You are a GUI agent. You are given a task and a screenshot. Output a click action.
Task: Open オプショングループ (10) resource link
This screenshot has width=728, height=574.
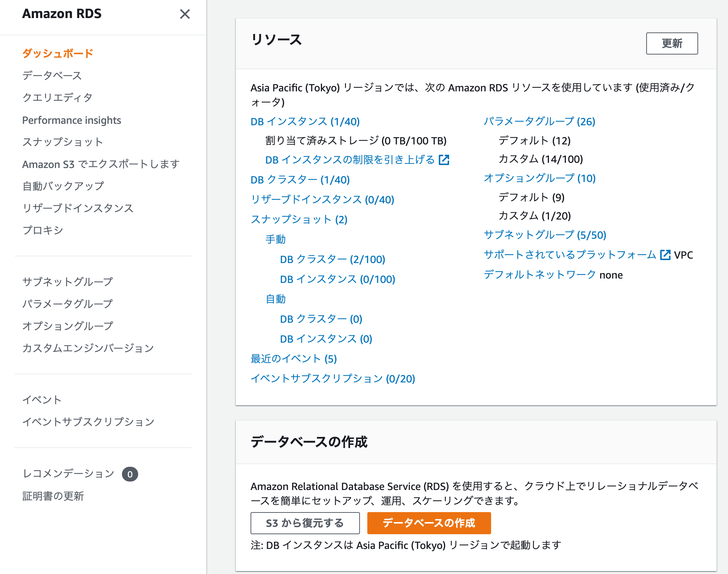(540, 178)
